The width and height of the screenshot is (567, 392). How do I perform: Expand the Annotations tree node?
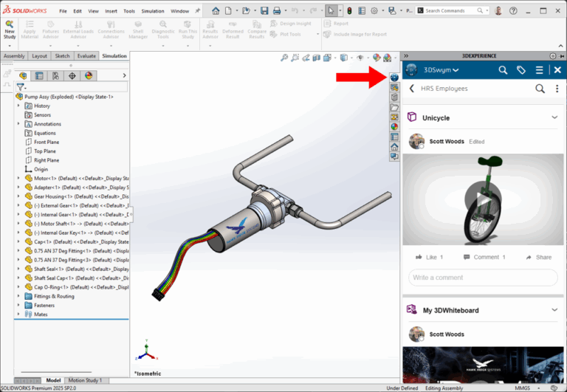pyautogui.click(x=18, y=124)
